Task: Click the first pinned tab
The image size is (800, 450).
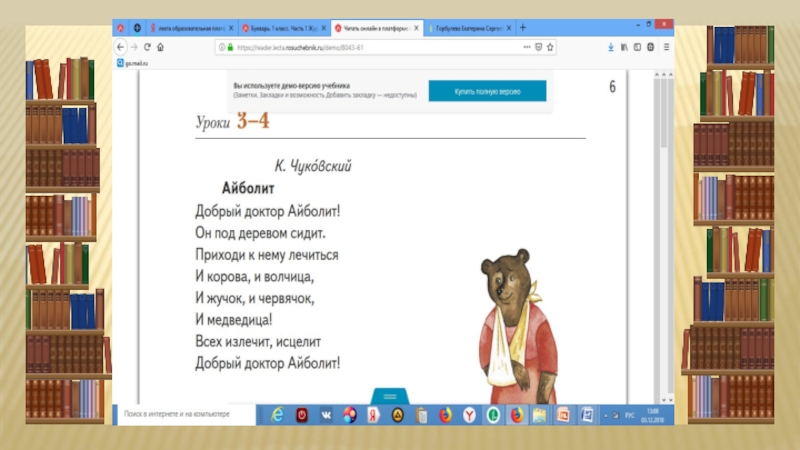Action: 120,28
